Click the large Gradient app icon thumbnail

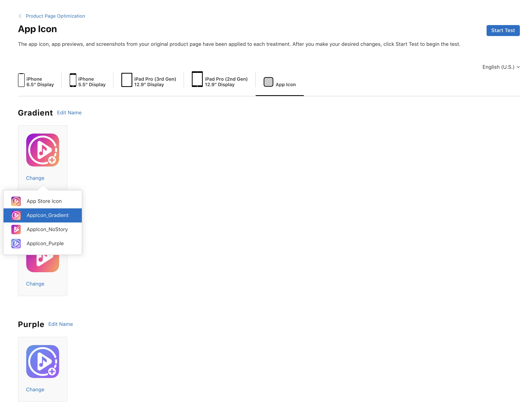pos(43,150)
